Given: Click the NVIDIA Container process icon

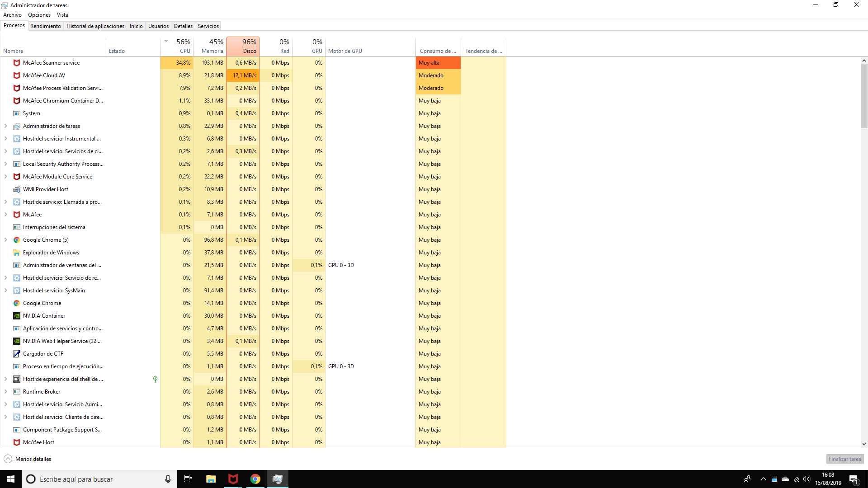Looking at the screenshot, I should click(x=16, y=315).
